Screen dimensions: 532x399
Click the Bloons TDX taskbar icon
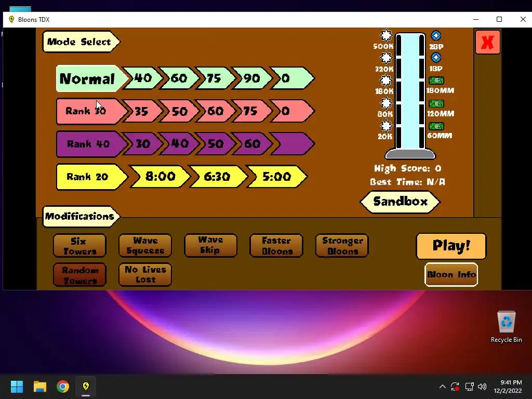click(x=86, y=387)
